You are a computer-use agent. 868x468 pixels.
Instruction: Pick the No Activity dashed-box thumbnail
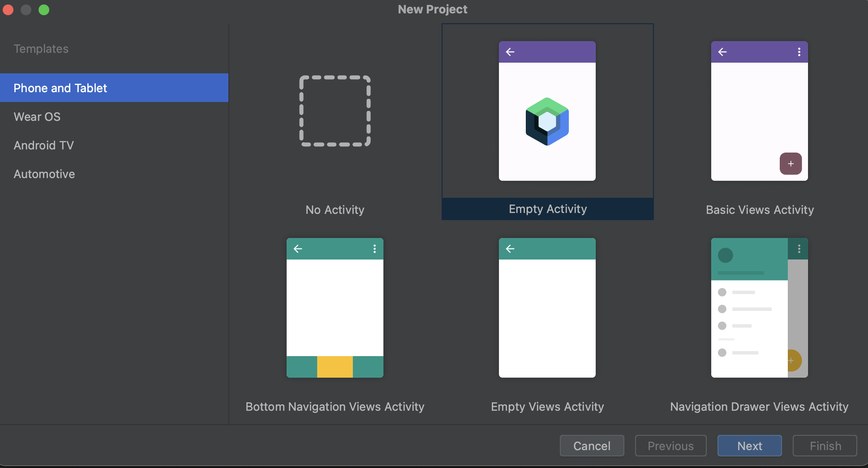coord(335,111)
